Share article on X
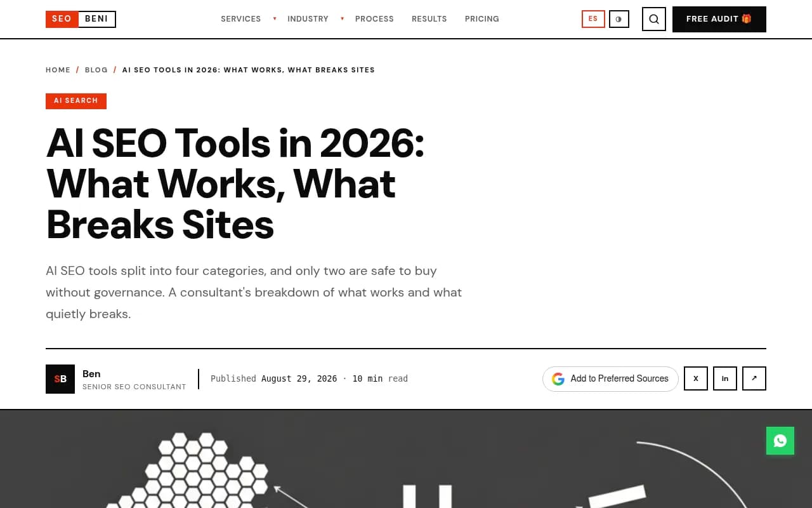 click(696, 378)
